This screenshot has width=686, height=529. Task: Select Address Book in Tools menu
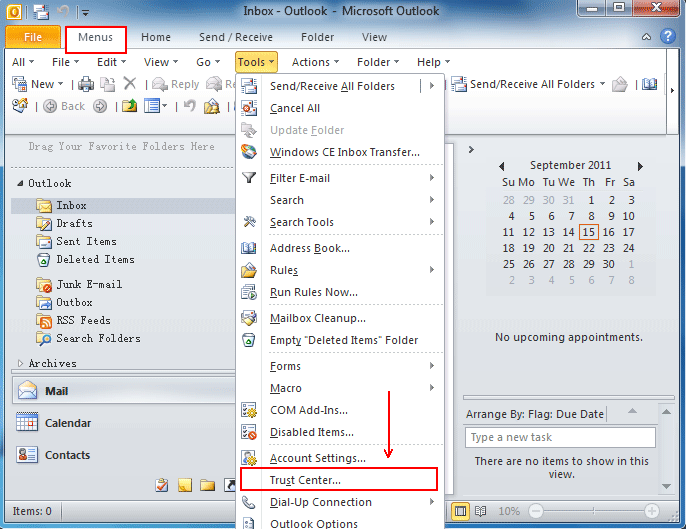[x=340, y=248]
